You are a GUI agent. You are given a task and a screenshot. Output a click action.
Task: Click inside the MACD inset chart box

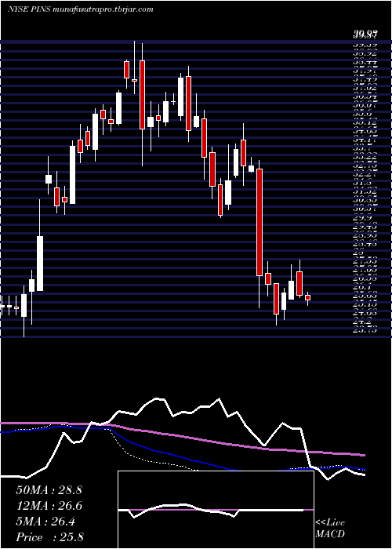point(216,510)
